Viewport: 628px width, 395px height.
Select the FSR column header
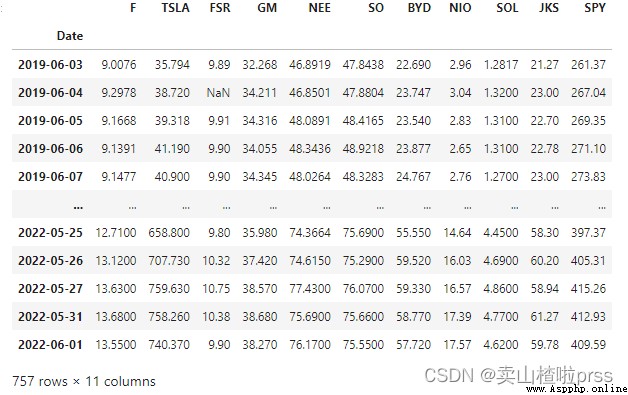click(220, 8)
